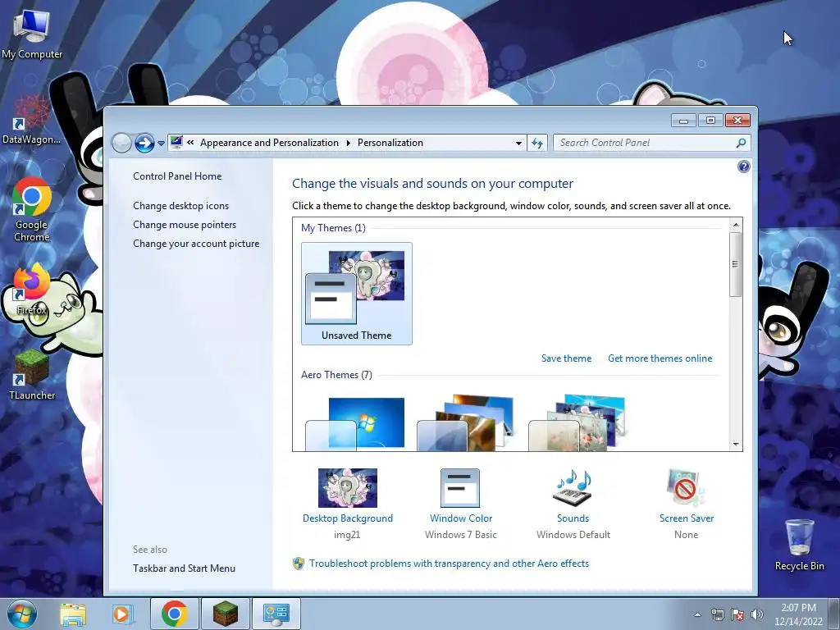This screenshot has width=840, height=630.
Task: Click Change your account picture link
Action: [x=195, y=243]
